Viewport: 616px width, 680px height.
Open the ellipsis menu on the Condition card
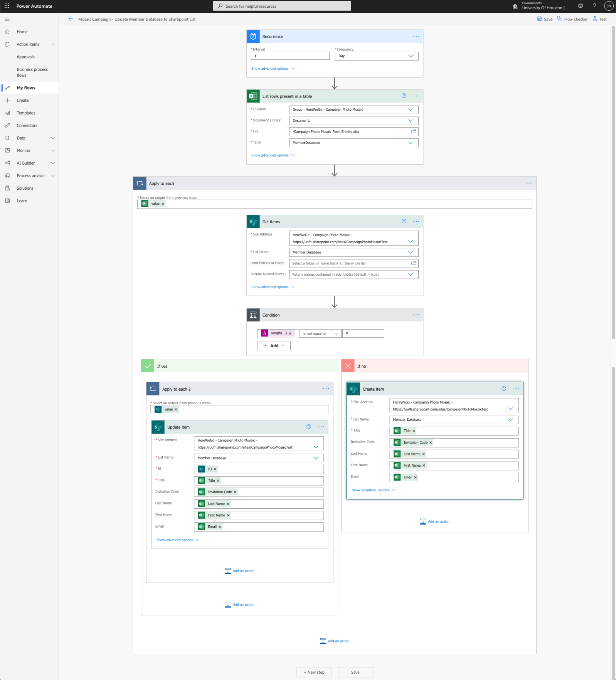point(416,315)
